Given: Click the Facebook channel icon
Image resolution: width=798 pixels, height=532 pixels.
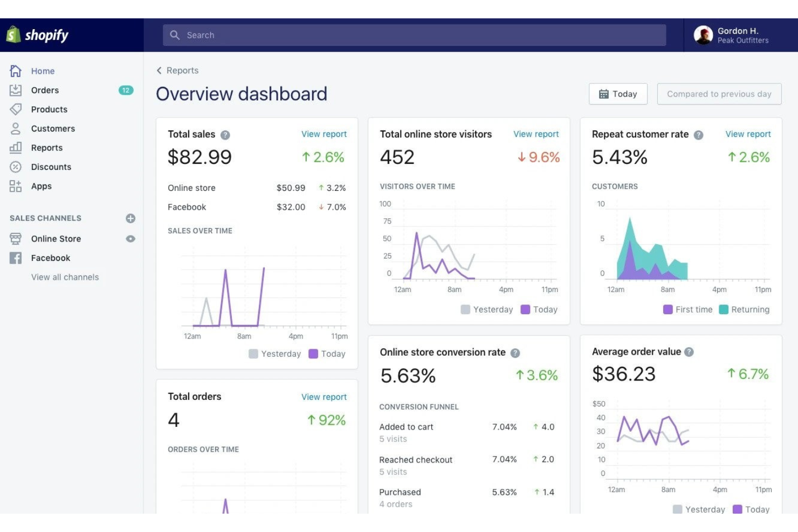Looking at the screenshot, I should (16, 258).
